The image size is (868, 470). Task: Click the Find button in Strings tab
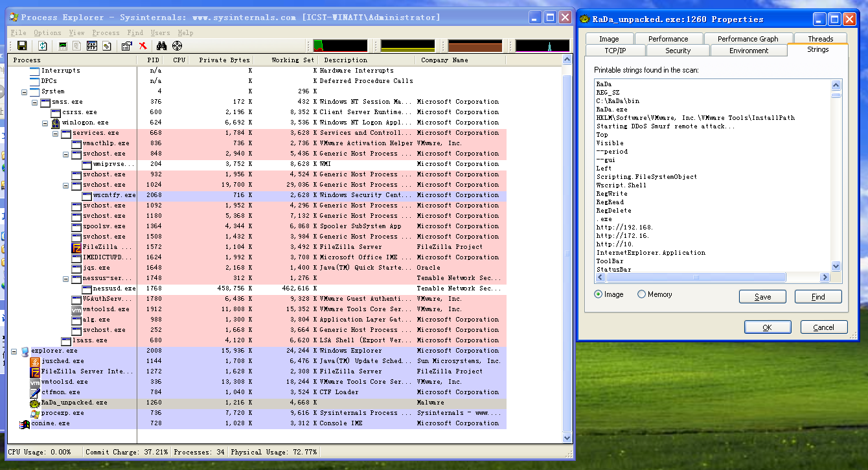tap(818, 297)
